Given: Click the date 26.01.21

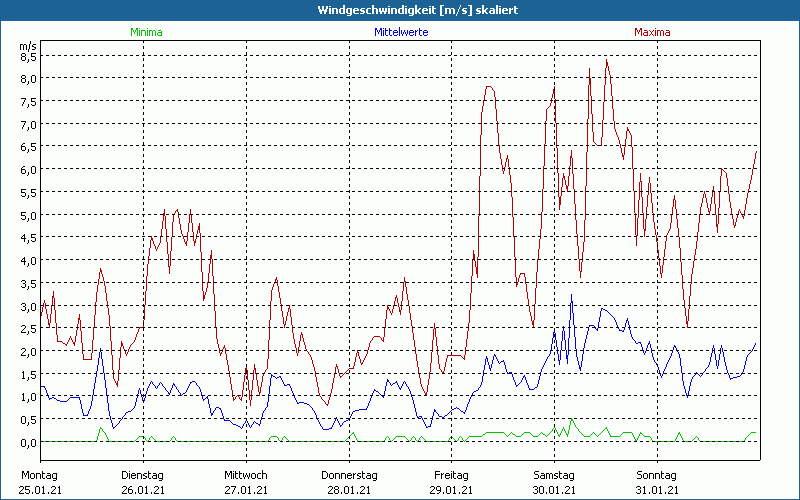Looking at the screenshot, I should (x=143, y=490).
